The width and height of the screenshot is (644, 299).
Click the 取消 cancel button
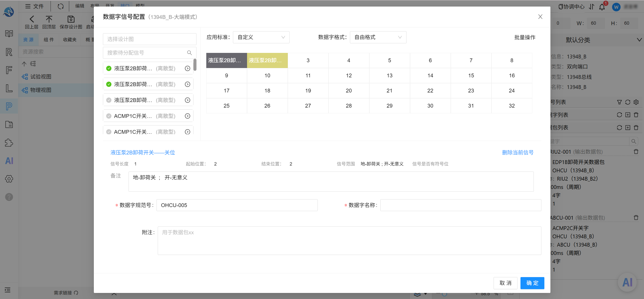click(505, 283)
